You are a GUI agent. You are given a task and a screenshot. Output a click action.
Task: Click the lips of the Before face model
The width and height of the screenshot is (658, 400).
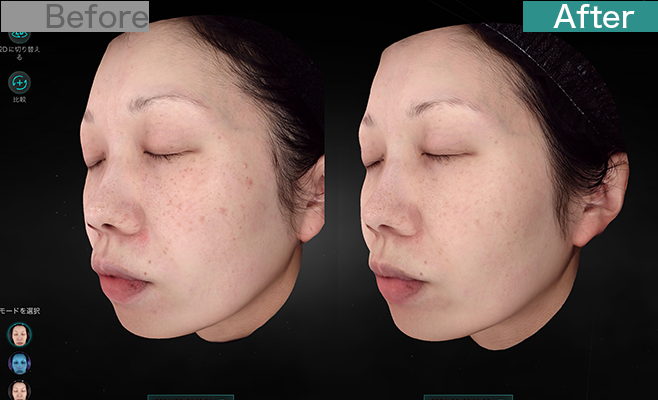pyautogui.click(x=120, y=284)
